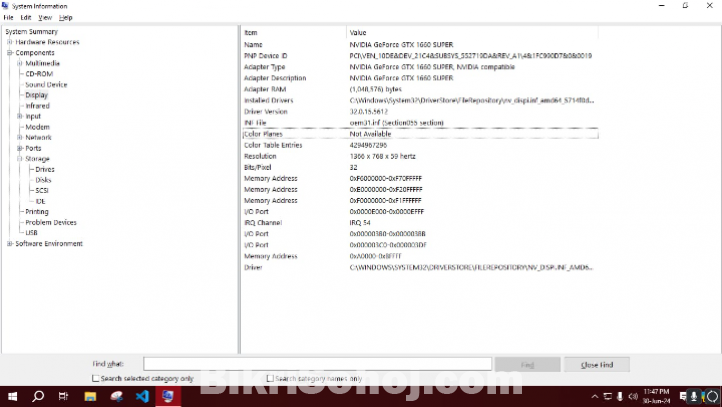
Task: Click the Windows Start button
Action: pyautogui.click(x=12, y=396)
